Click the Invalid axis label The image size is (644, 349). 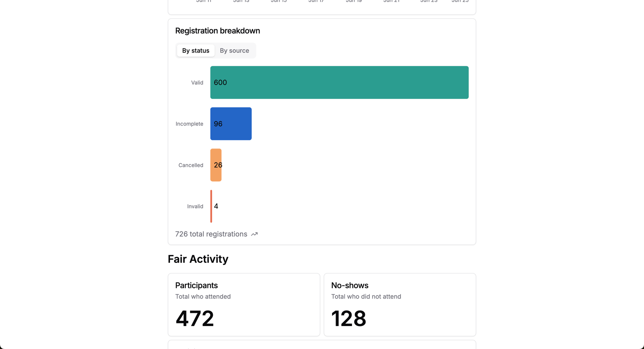tap(195, 206)
